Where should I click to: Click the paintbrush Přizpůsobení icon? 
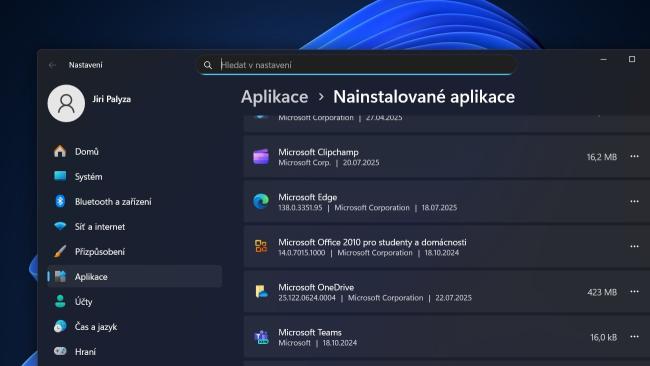(60, 251)
